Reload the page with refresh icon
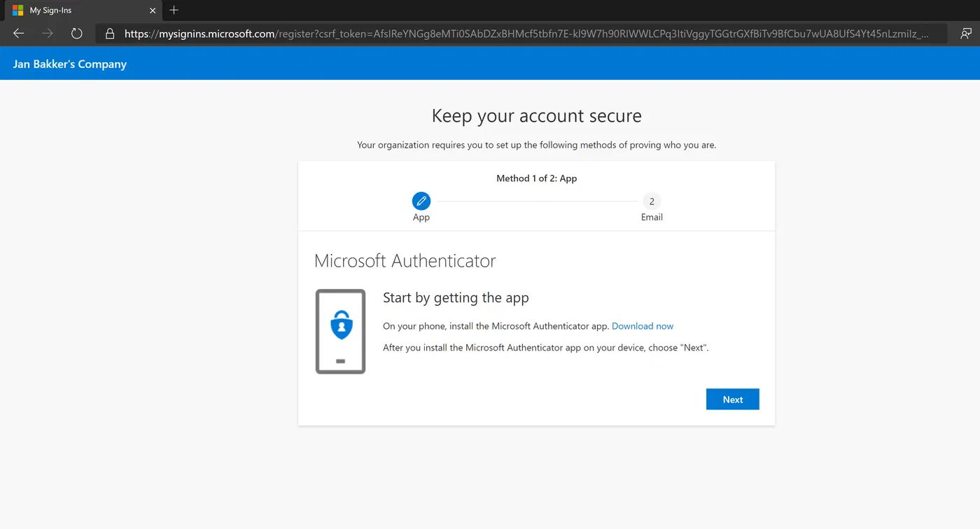This screenshot has width=980, height=529. pos(77,34)
